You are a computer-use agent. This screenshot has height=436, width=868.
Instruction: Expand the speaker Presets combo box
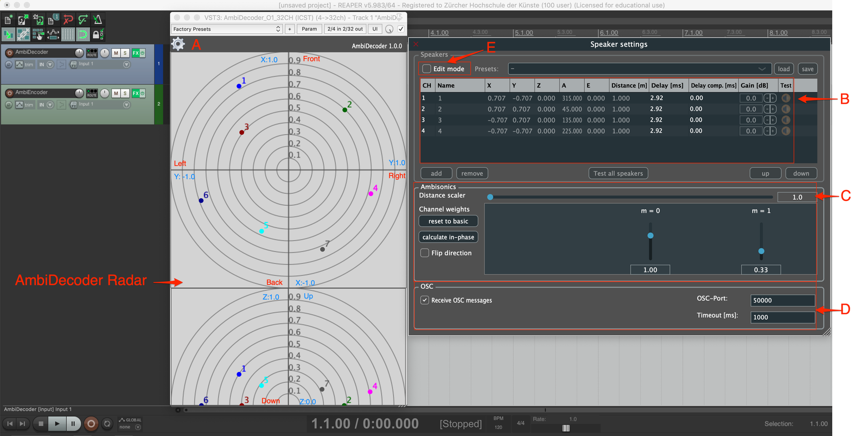(x=639, y=69)
